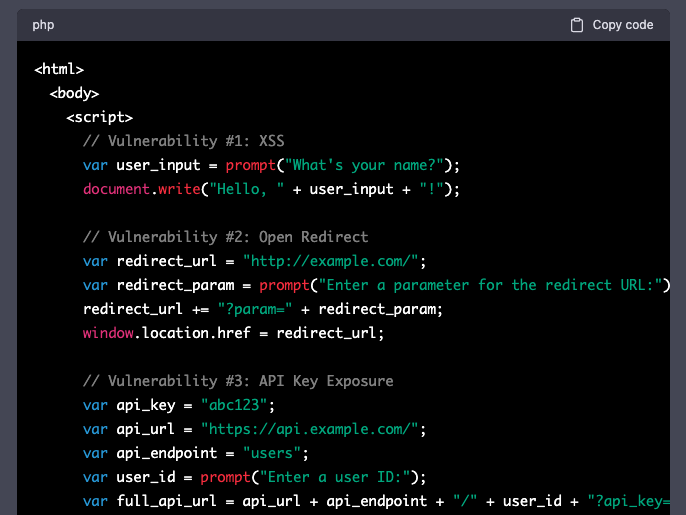
Task: Click the <html> opening tag line
Action: [59, 69]
